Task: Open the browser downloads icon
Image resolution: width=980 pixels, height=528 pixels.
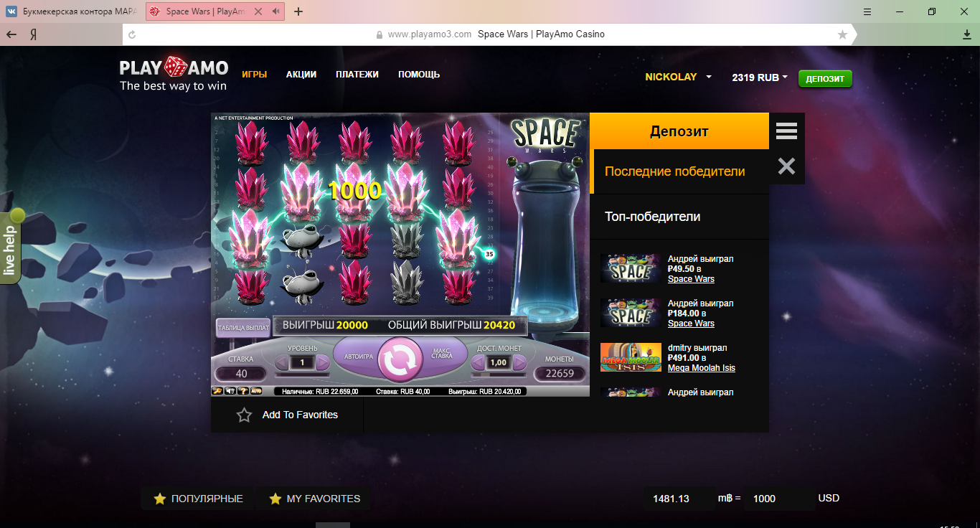Action: [x=966, y=34]
